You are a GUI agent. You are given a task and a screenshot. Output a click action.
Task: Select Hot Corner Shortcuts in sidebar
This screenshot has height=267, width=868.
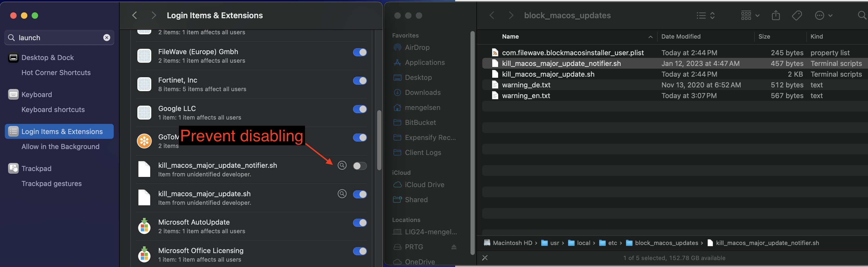coord(56,73)
